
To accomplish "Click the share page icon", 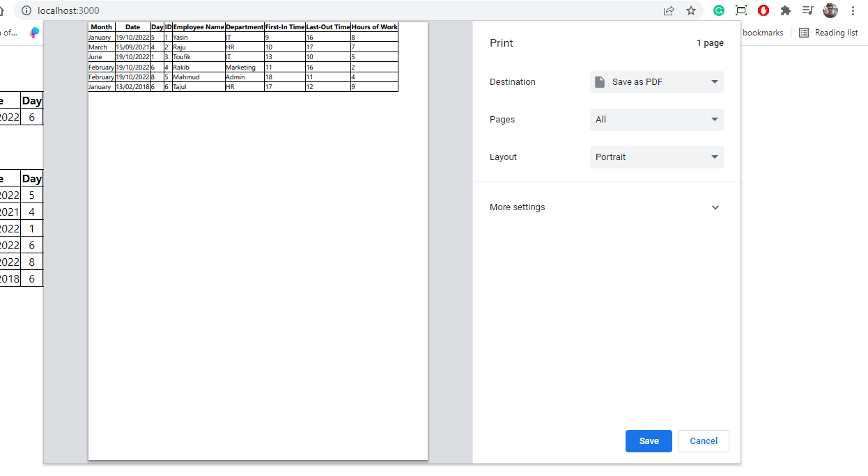I will click(x=668, y=10).
